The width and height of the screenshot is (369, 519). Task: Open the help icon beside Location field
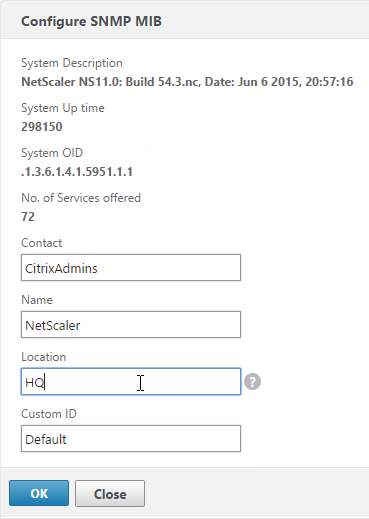pyautogui.click(x=252, y=382)
